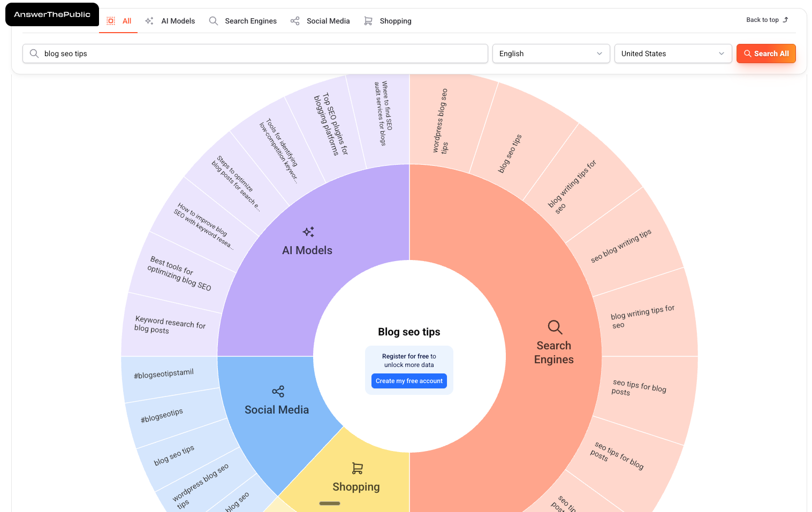Click the Search All button
Image resolution: width=812 pixels, height=512 pixels.
point(766,54)
